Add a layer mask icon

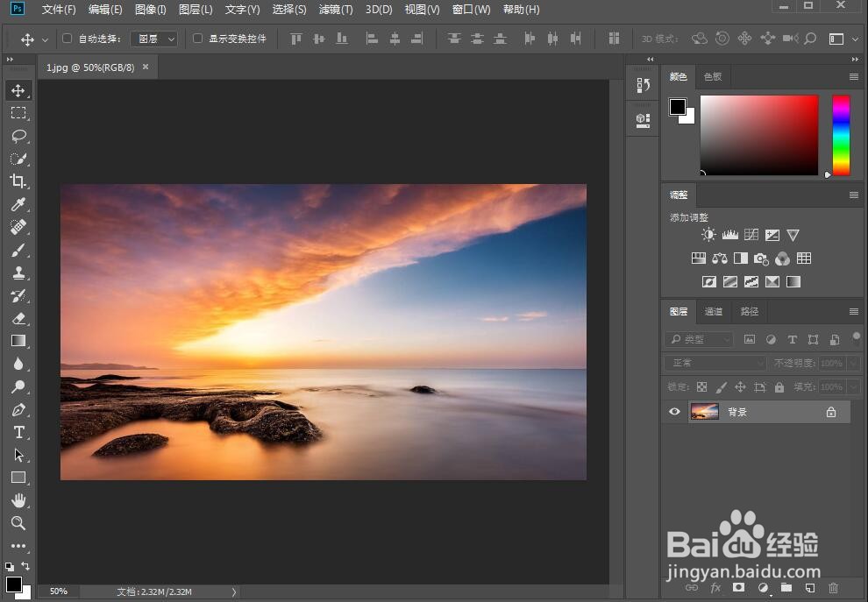pos(738,588)
